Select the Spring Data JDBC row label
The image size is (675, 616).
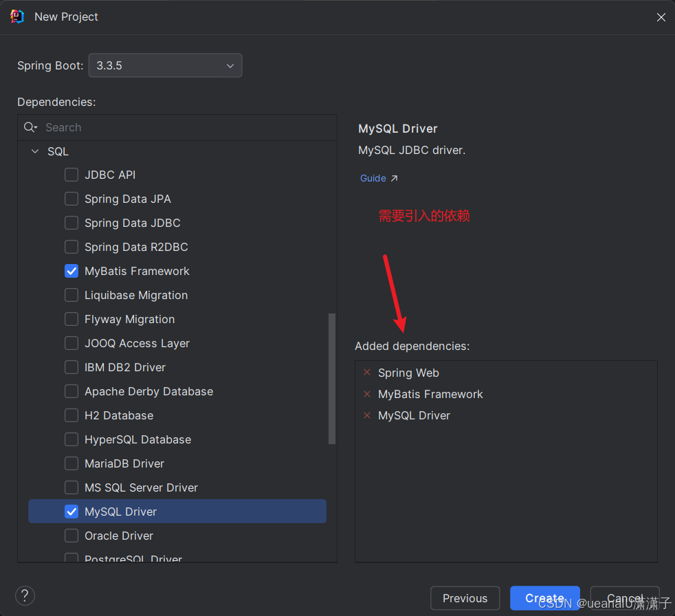pos(133,223)
